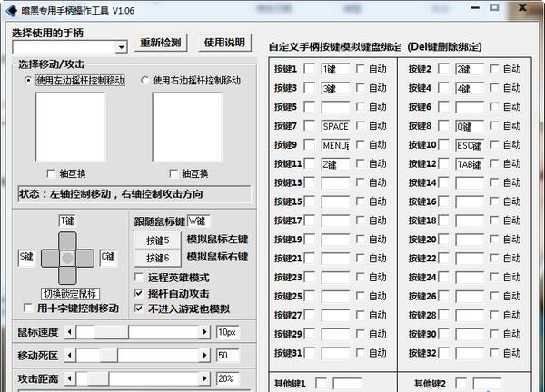
Task: Toggle right stick 轴互换 checkbox
Action: pyautogui.click(x=173, y=173)
